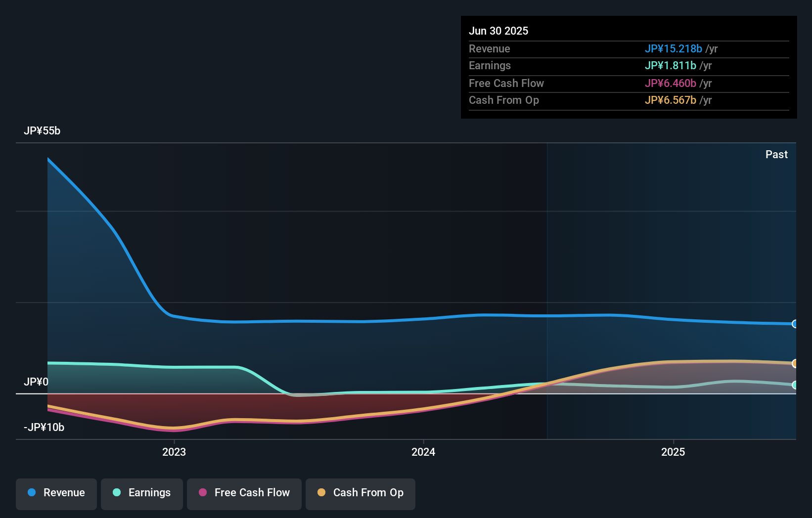Click the JP¥1.811b earnings value
Viewport: 812px width, 518px height.
(670, 65)
